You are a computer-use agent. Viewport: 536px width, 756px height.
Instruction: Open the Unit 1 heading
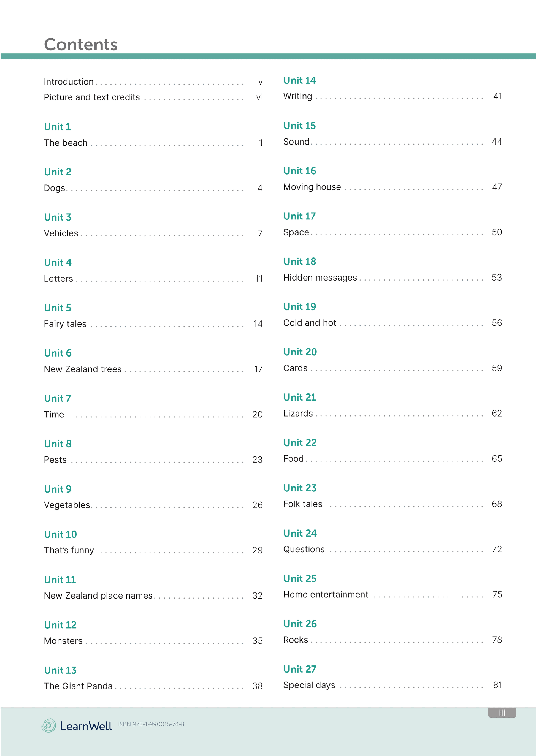pyautogui.click(x=57, y=127)
